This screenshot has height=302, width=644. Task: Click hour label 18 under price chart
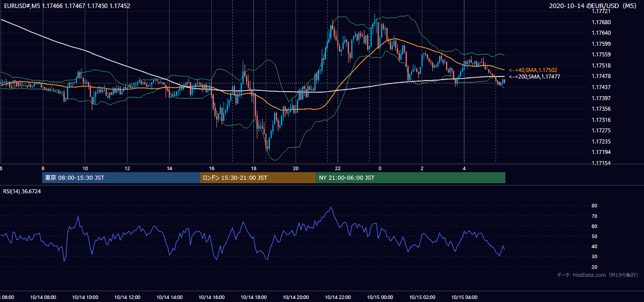[x=253, y=168]
